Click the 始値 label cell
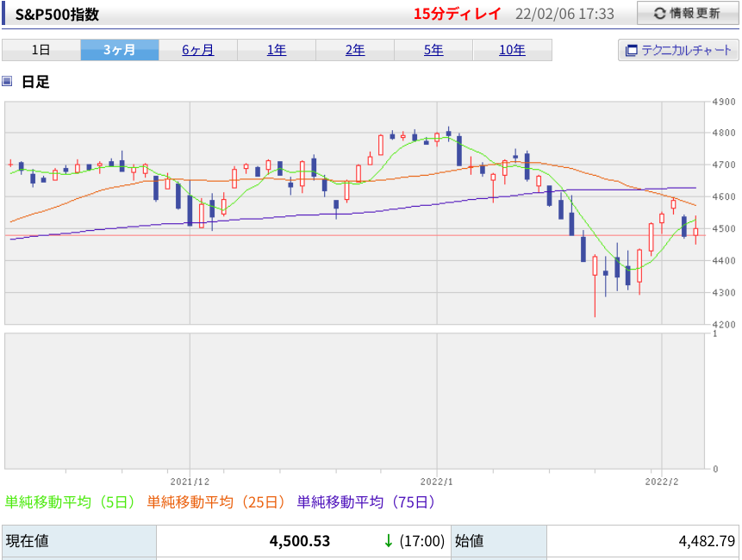 (499, 541)
